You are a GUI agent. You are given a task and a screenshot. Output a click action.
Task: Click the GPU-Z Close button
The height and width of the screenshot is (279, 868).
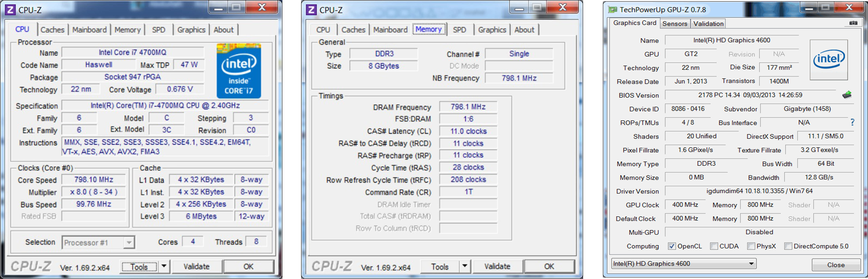835,265
